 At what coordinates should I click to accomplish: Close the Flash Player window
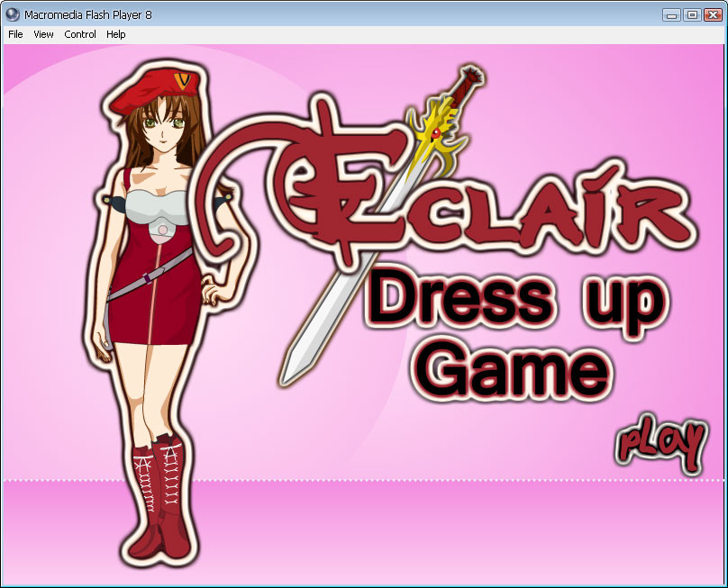coord(713,14)
